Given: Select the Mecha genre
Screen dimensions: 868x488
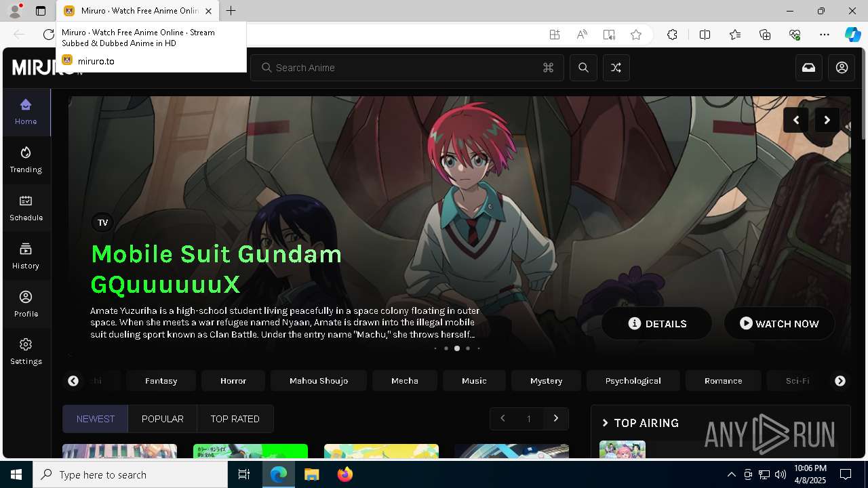Looking at the screenshot, I should coord(405,381).
